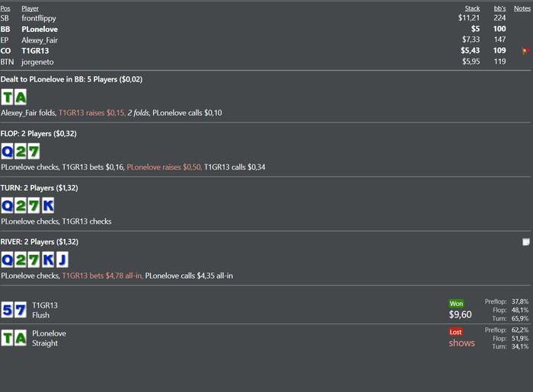Click the red flag note icon for T1GR13
The image size is (533, 392).
click(525, 51)
